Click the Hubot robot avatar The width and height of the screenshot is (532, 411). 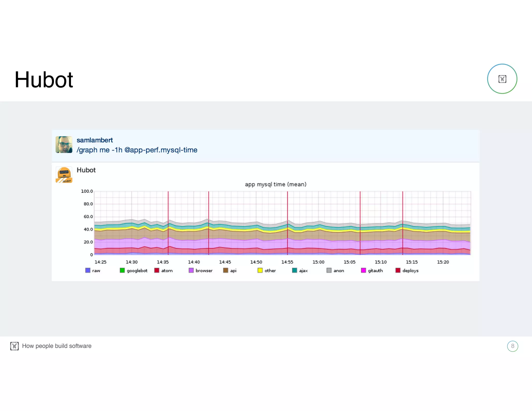(x=64, y=175)
